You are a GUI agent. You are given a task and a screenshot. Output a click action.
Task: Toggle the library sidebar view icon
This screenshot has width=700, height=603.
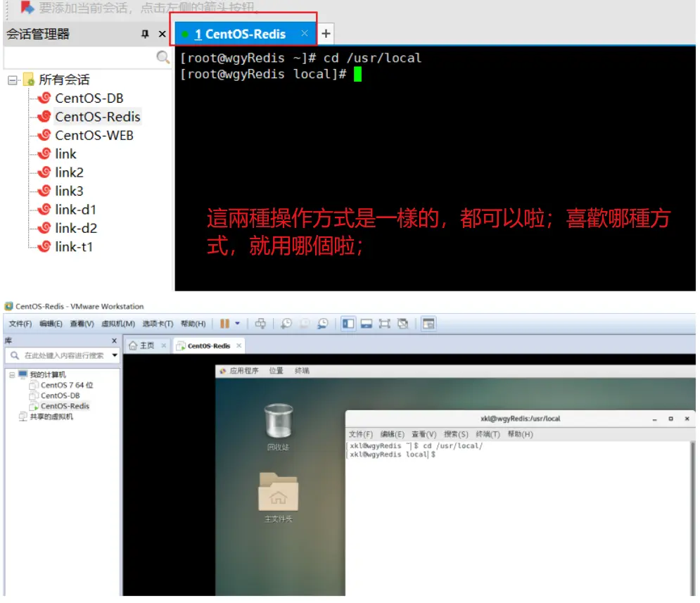pyautogui.click(x=348, y=324)
